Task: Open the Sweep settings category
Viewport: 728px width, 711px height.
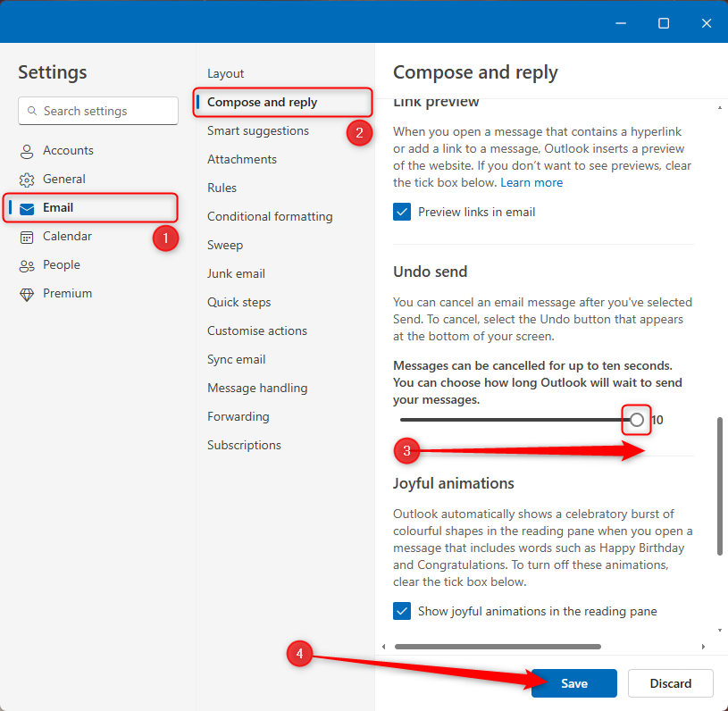Action: 224,245
